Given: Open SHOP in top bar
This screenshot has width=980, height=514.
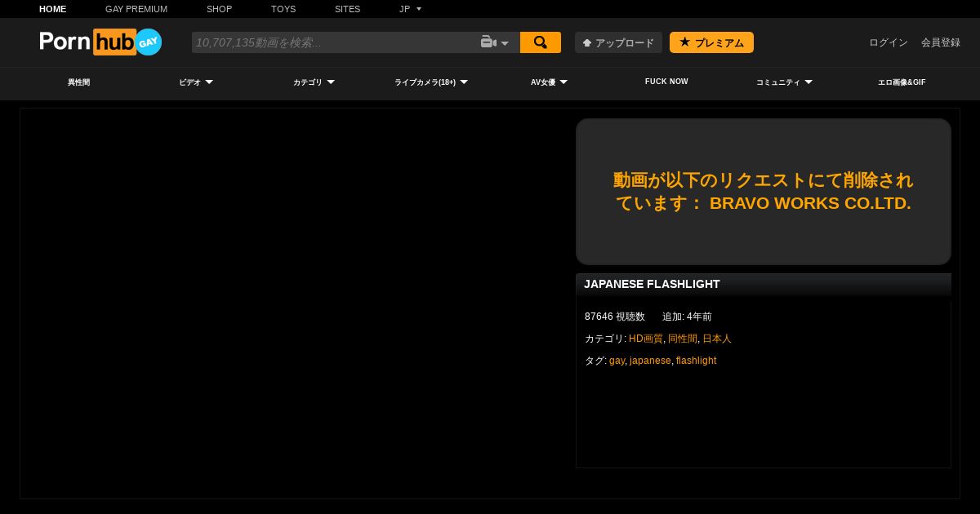Looking at the screenshot, I should point(219,9).
